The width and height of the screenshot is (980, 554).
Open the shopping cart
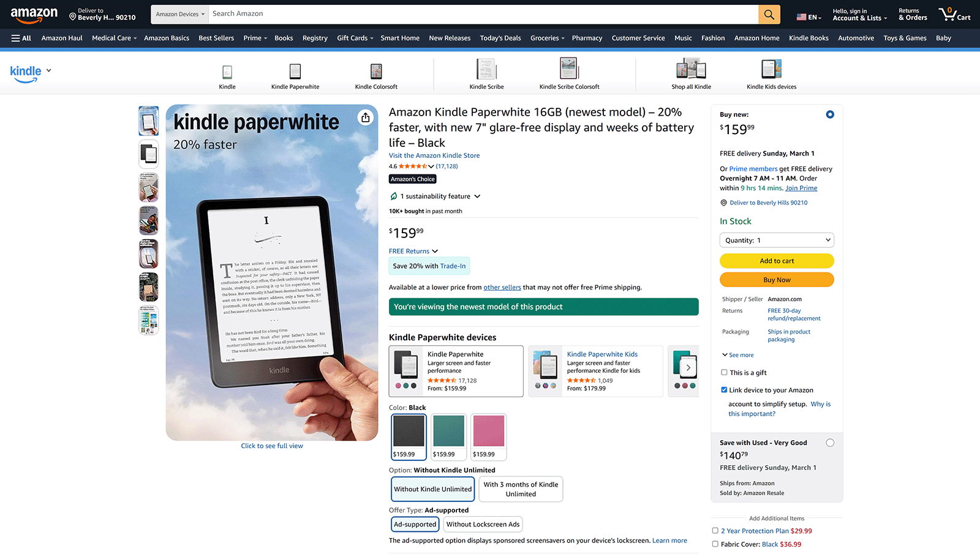pyautogui.click(x=954, y=14)
